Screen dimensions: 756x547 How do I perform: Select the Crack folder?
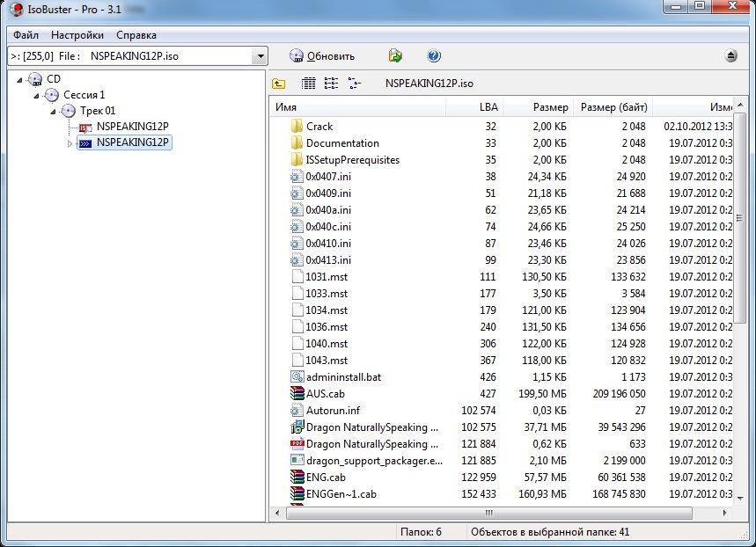tap(319, 127)
